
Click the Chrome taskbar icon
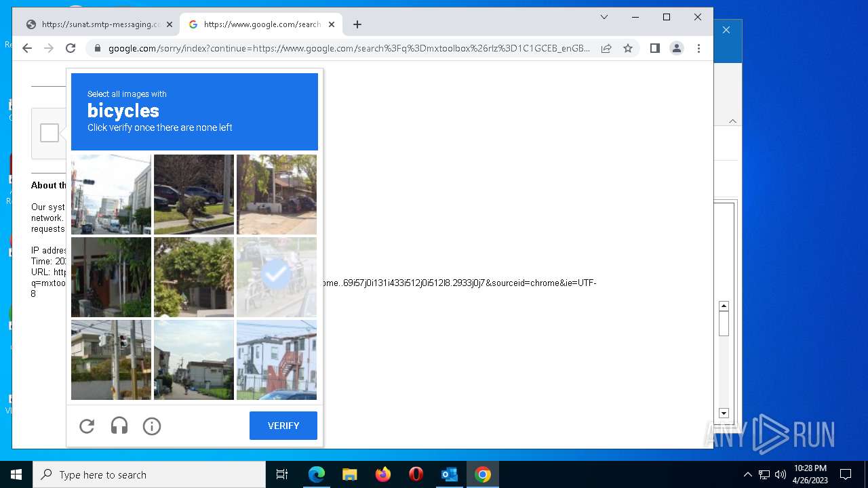tap(483, 474)
